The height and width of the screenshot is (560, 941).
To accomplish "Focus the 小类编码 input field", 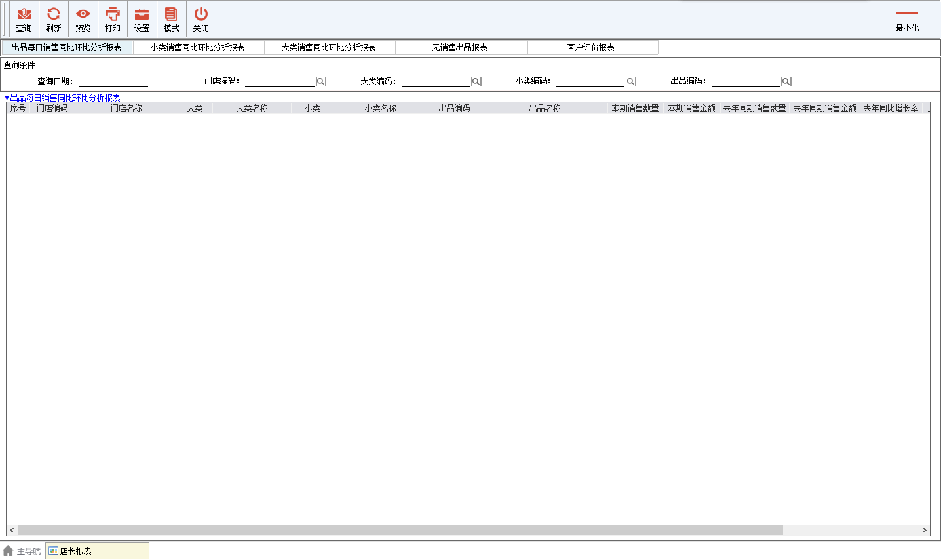I will [x=590, y=81].
